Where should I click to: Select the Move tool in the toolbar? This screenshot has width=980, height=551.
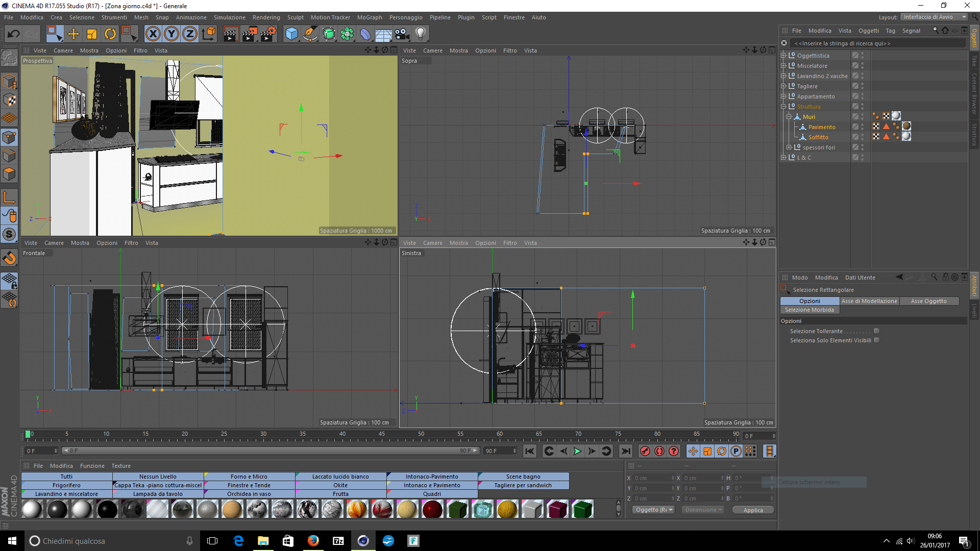[x=73, y=34]
